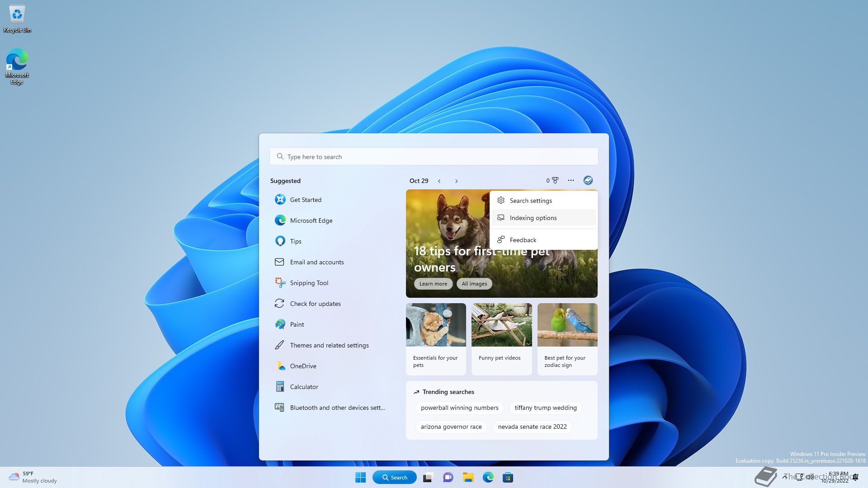Click the three-dot more options button
The image size is (868, 488).
pyautogui.click(x=571, y=181)
